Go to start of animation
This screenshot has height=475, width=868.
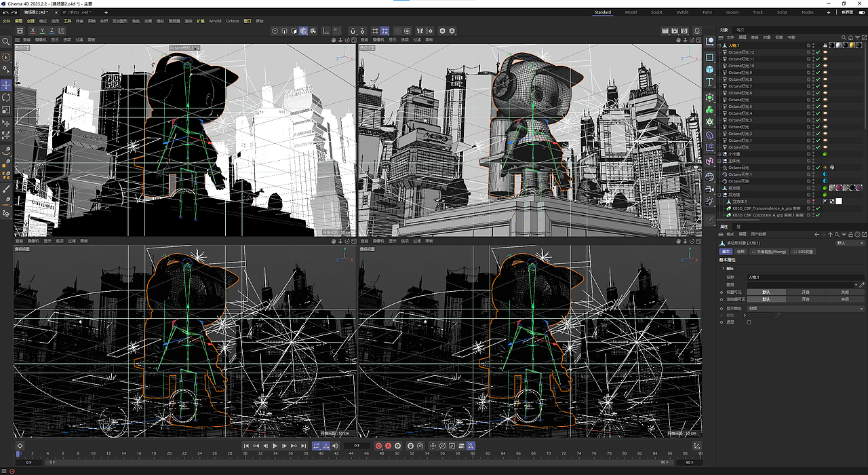coord(246,446)
